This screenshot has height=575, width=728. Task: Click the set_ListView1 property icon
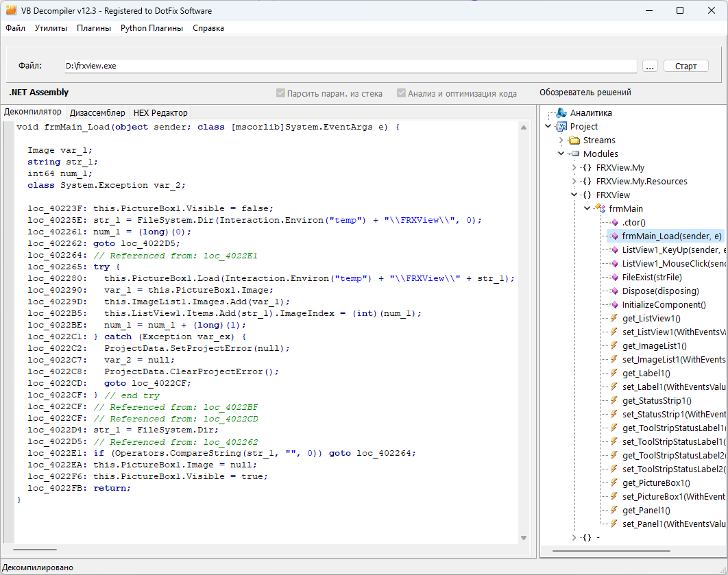[x=614, y=332]
